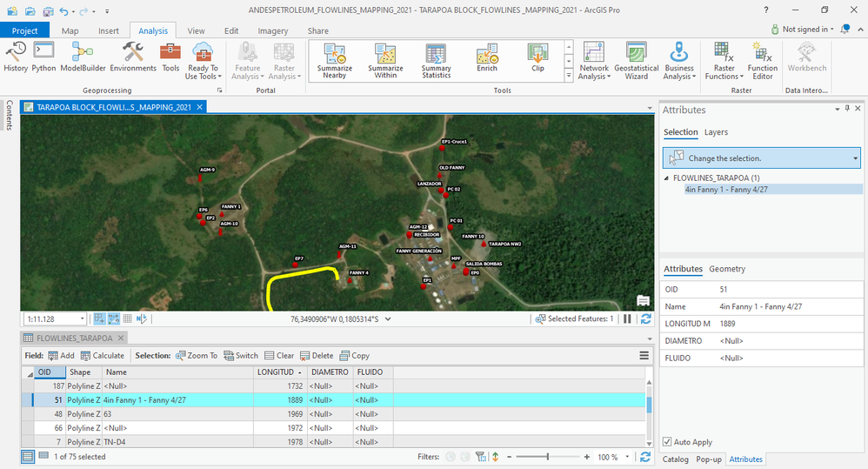The height and width of the screenshot is (469, 868).
Task: Pause map drawing with pause button
Action: tap(627, 319)
